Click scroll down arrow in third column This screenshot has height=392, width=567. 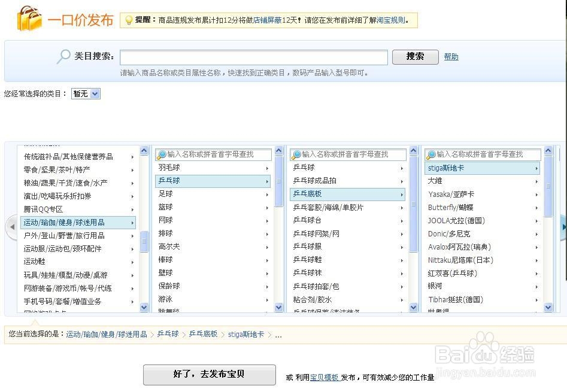coord(414,307)
